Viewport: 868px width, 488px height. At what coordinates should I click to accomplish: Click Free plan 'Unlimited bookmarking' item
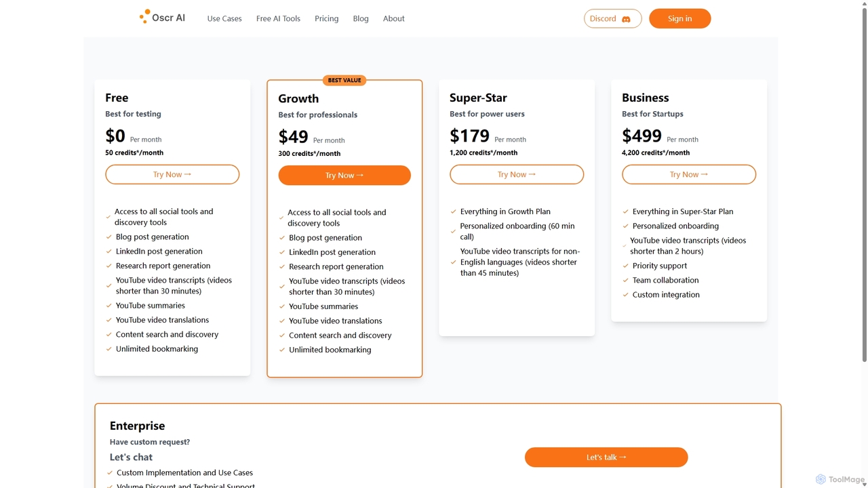coord(157,349)
